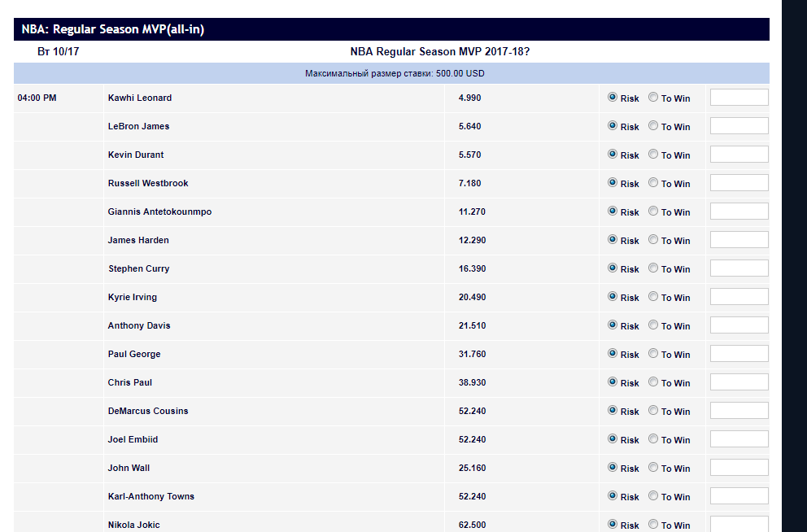Click the Kawhi Leonard wager amount field
807x532 pixels.
[739, 98]
